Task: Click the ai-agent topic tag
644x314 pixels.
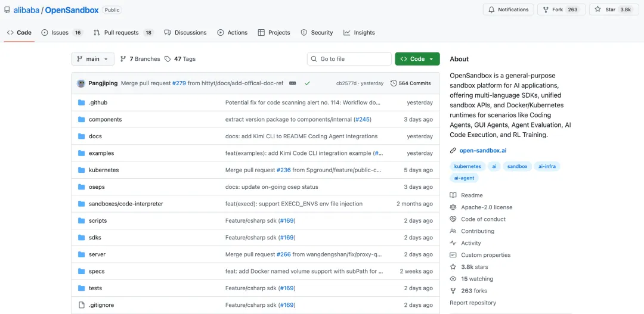Action: pyautogui.click(x=464, y=178)
